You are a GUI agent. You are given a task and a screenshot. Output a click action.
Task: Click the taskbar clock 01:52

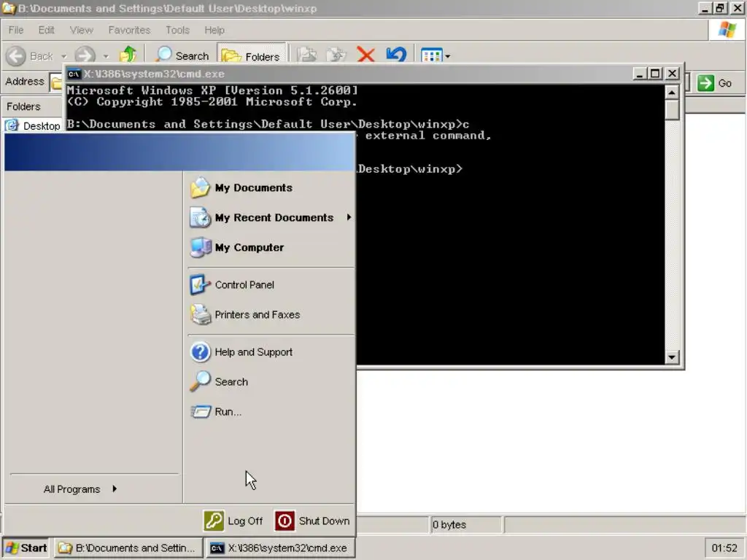click(724, 548)
